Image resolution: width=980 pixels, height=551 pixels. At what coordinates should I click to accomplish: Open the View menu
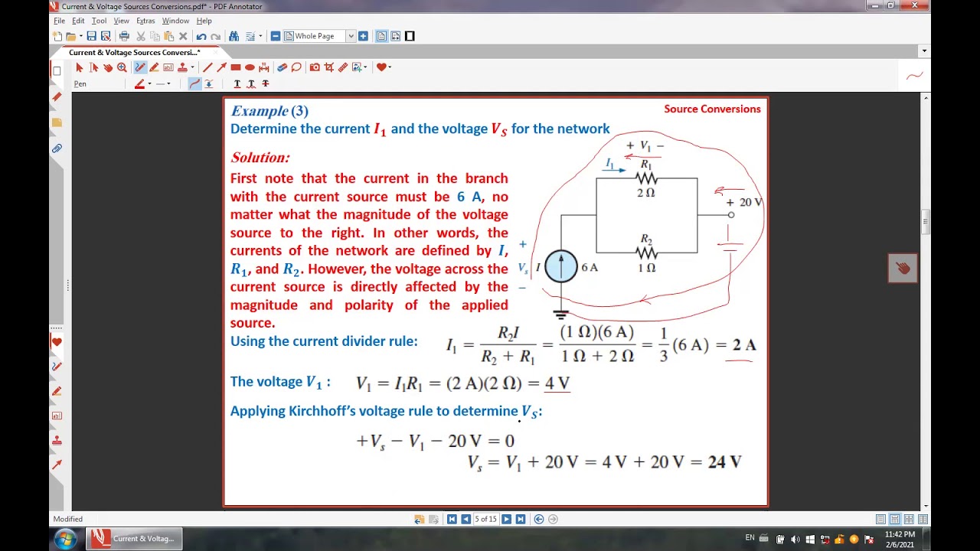click(x=121, y=21)
